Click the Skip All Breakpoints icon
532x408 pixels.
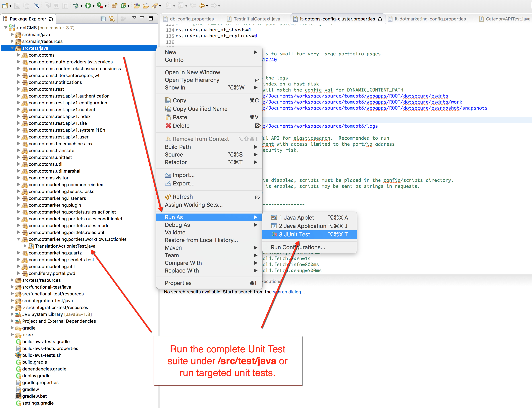37,6
